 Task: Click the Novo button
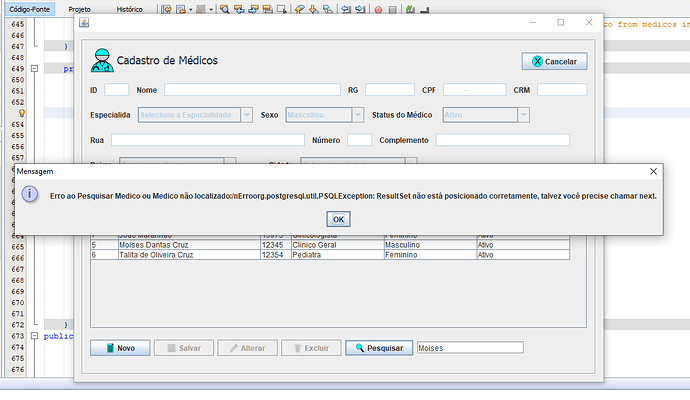120,348
